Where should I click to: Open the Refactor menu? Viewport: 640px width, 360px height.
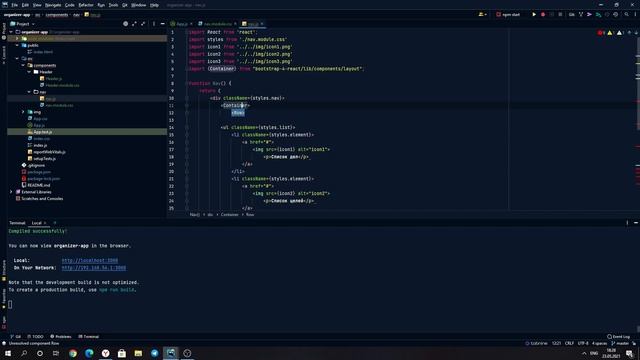[86, 5]
